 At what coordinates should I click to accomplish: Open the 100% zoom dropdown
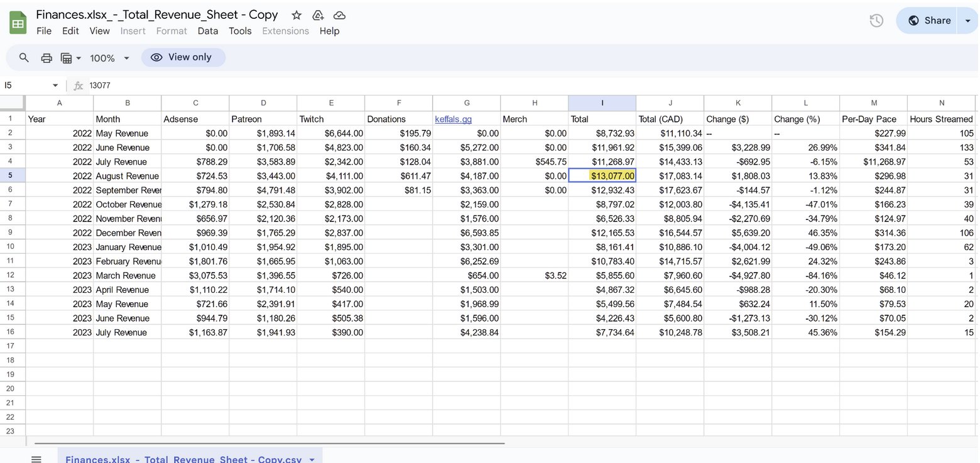tap(109, 58)
